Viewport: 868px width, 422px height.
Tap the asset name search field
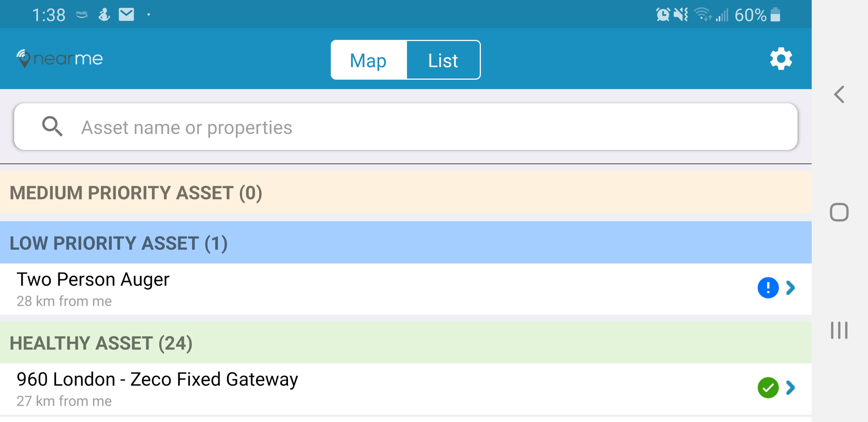click(x=316, y=127)
